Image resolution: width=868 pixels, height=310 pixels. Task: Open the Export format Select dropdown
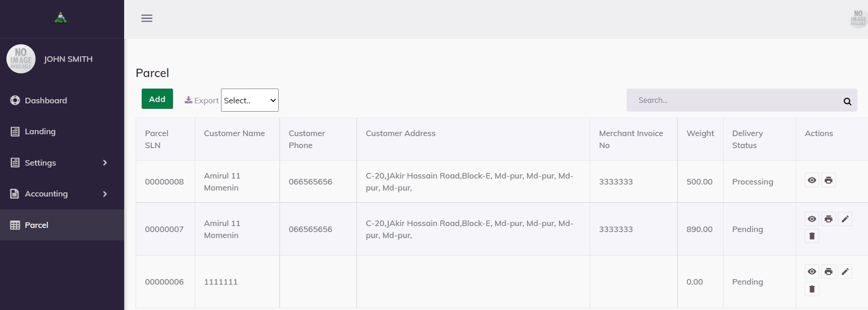pos(250,100)
